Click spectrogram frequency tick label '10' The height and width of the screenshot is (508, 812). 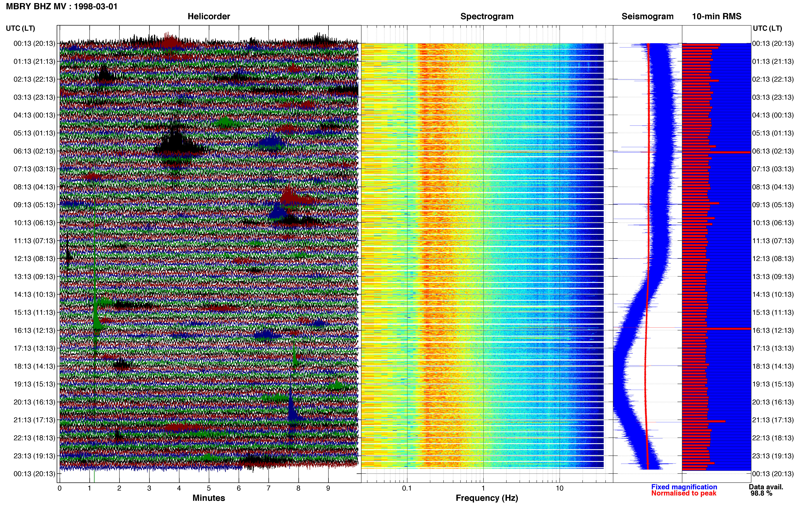pos(559,488)
